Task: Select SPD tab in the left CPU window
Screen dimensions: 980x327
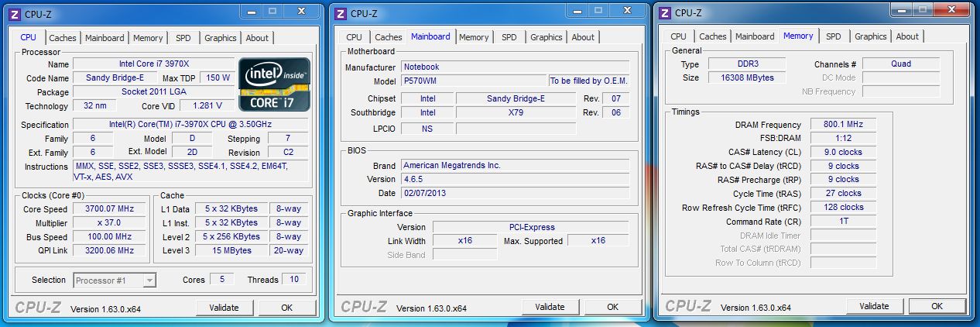Action: click(183, 38)
